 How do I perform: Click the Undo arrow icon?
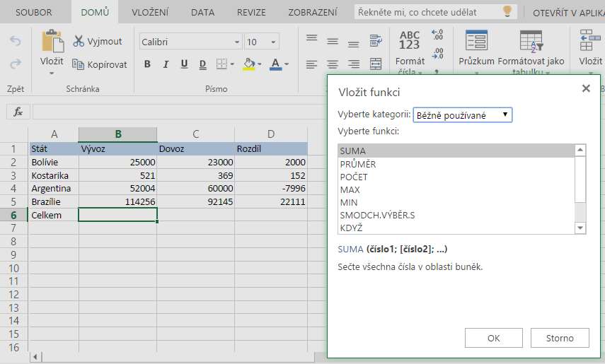(15, 41)
